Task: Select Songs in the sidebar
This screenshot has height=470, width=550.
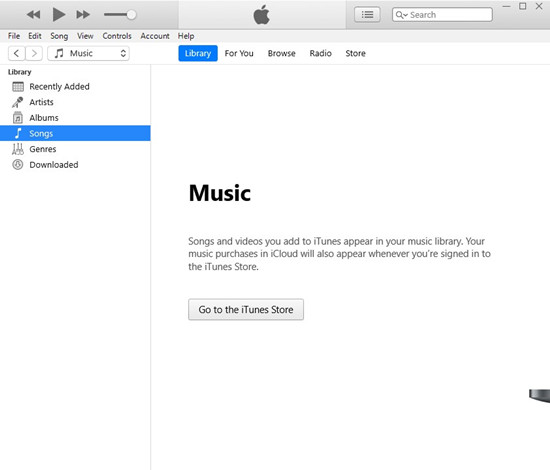Action: tap(75, 133)
